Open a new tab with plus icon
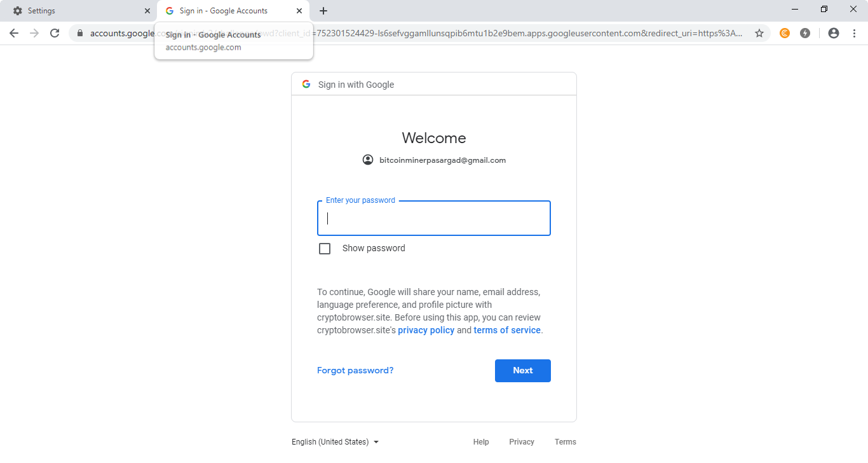Screen dimensions: 868x463 click(x=323, y=11)
